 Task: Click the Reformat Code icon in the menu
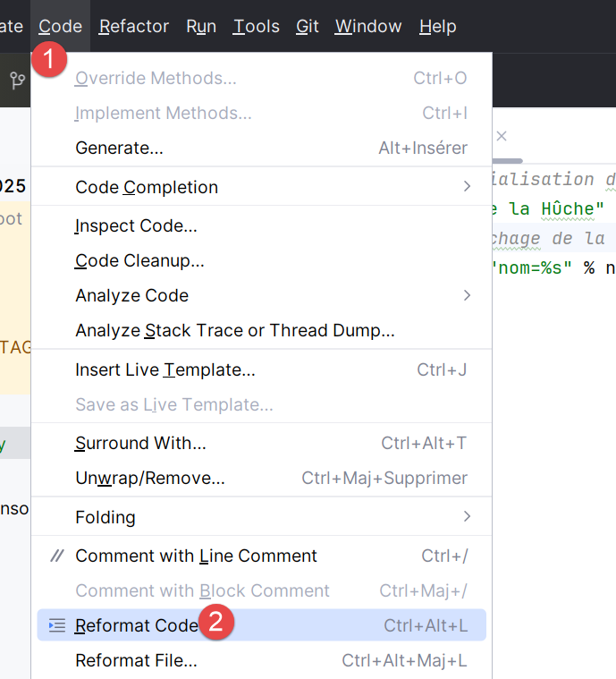[57, 625]
